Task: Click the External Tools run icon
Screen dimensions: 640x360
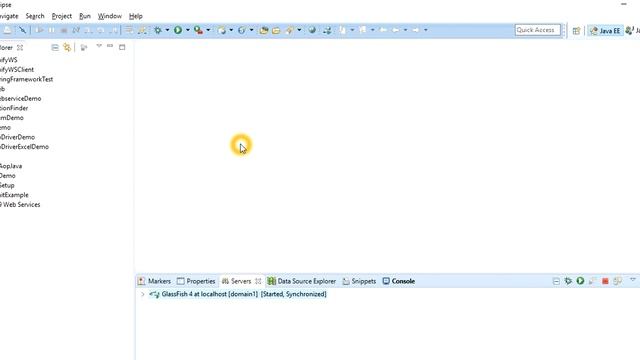Action: point(198,30)
